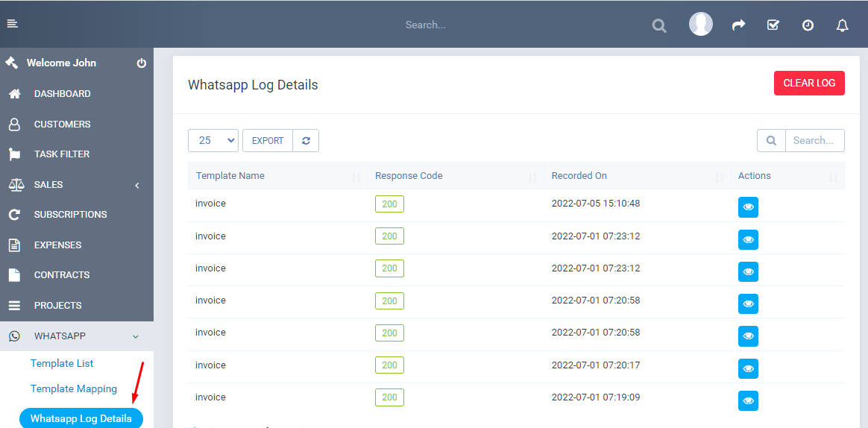868x428 pixels.
Task: Open the 25 entries per page dropdown
Action: tap(213, 140)
